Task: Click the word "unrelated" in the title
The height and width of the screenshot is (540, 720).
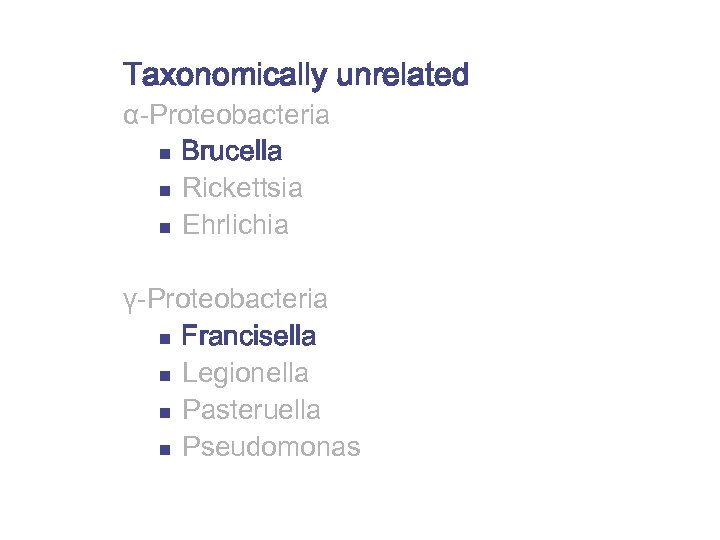Action: [x=402, y=75]
